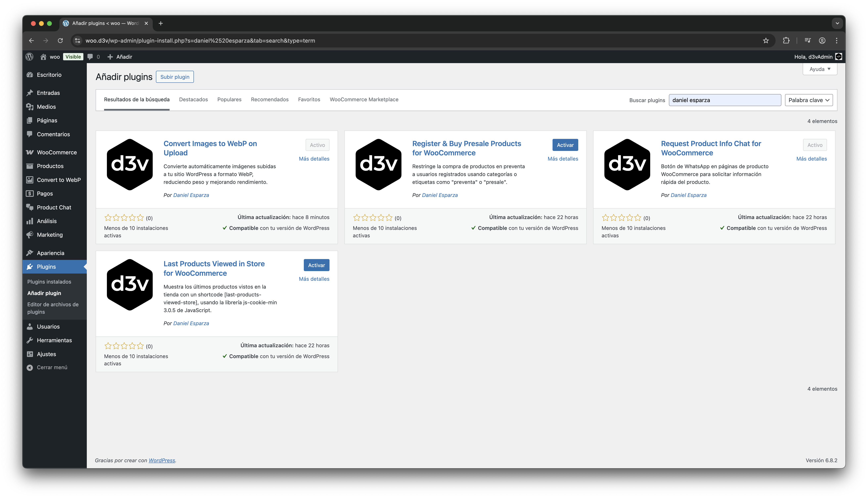Click the browser reload icon
Viewport: 868px width, 498px height.
(x=60, y=41)
